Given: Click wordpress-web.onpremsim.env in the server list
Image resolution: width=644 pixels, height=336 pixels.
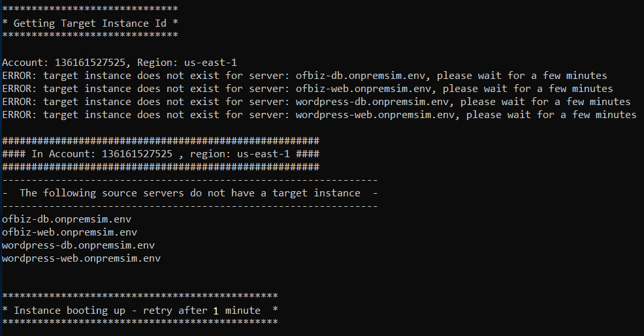Looking at the screenshot, I should [x=82, y=258].
